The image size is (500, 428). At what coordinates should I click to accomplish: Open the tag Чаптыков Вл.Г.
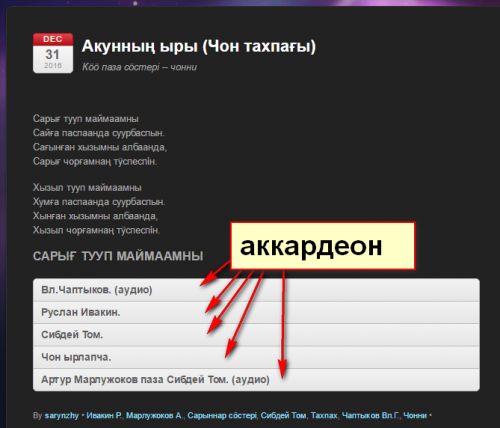tap(370, 416)
